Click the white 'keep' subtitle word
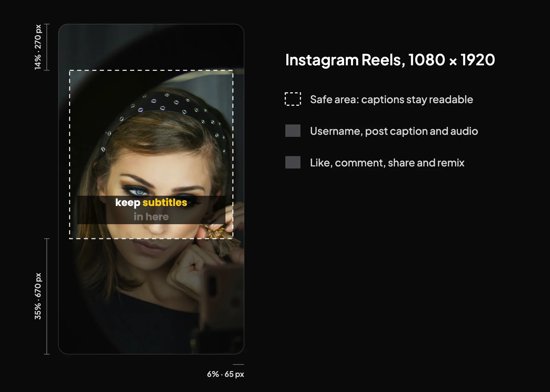The height and width of the screenshot is (392, 550). click(x=128, y=203)
